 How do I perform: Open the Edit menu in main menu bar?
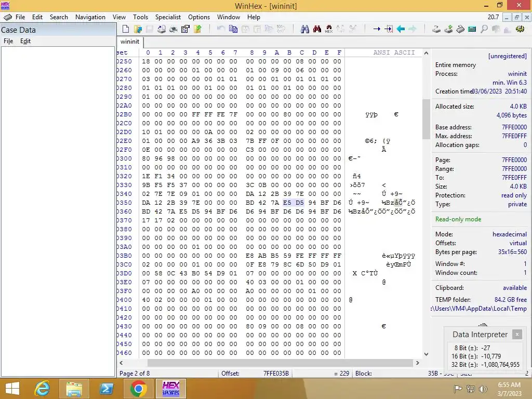37,17
